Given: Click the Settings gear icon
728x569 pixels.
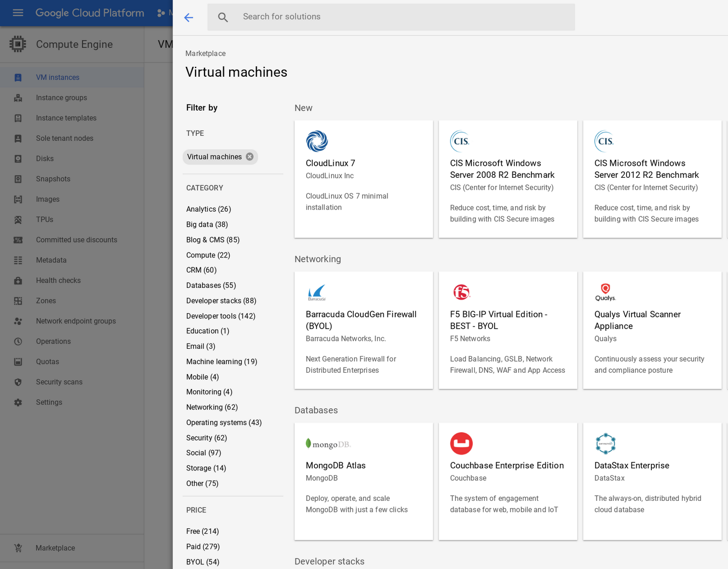Looking at the screenshot, I should click(18, 402).
